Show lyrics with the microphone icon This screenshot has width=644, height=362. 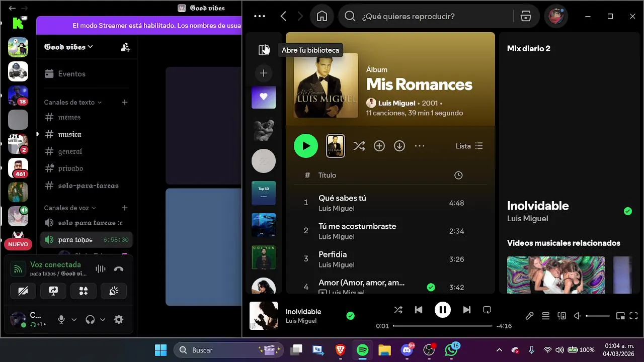pos(529,316)
